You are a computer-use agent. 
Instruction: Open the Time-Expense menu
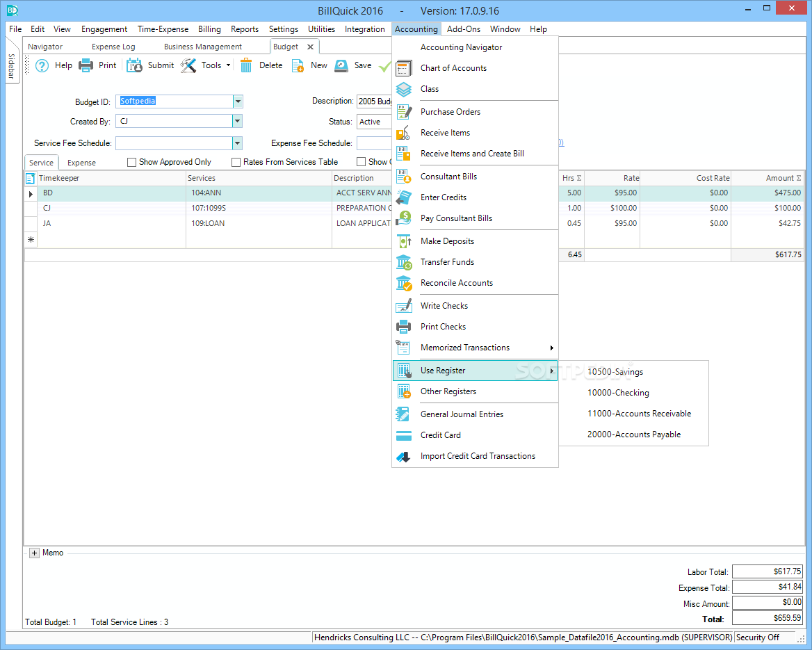pos(163,29)
